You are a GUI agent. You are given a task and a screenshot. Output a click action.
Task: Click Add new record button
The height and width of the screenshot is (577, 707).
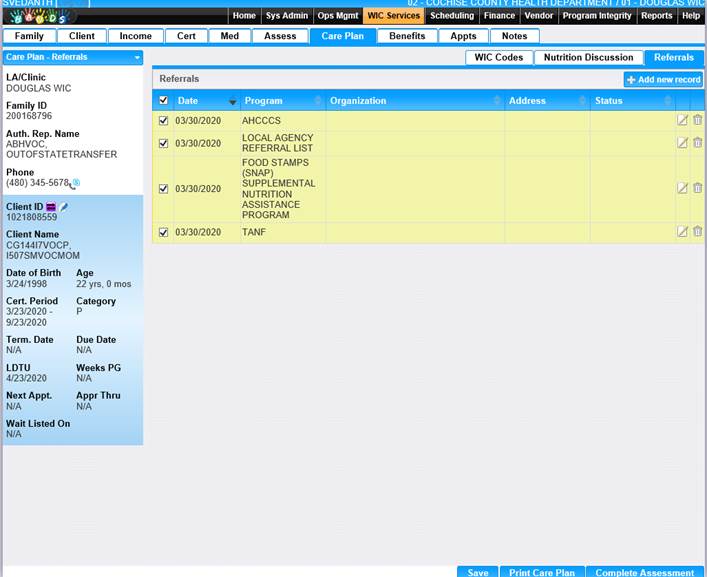664,80
